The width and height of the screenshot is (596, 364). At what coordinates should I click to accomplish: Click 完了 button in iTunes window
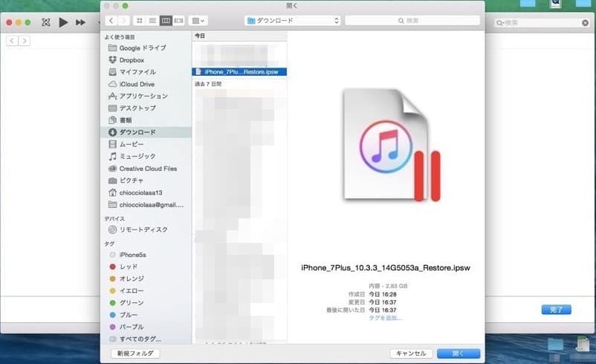tap(556, 310)
